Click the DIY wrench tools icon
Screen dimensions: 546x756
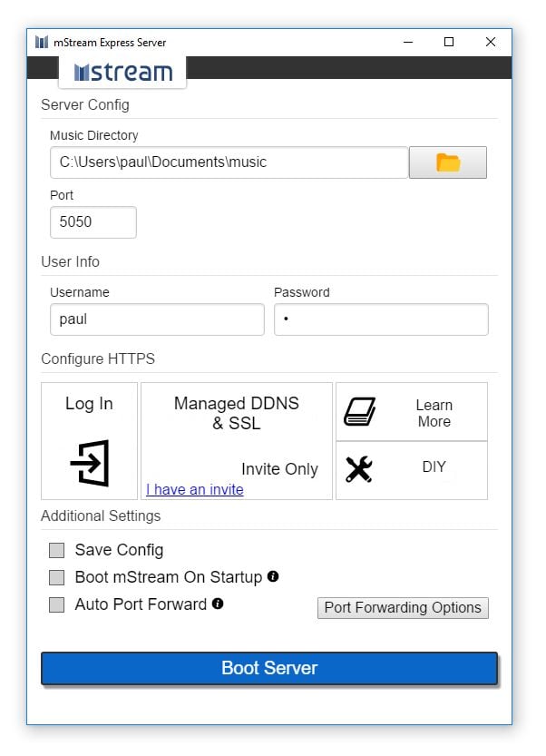359,469
